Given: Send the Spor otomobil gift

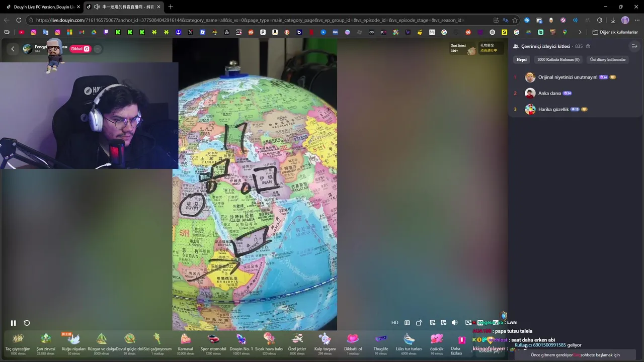Looking at the screenshot, I should pyautogui.click(x=213, y=343).
